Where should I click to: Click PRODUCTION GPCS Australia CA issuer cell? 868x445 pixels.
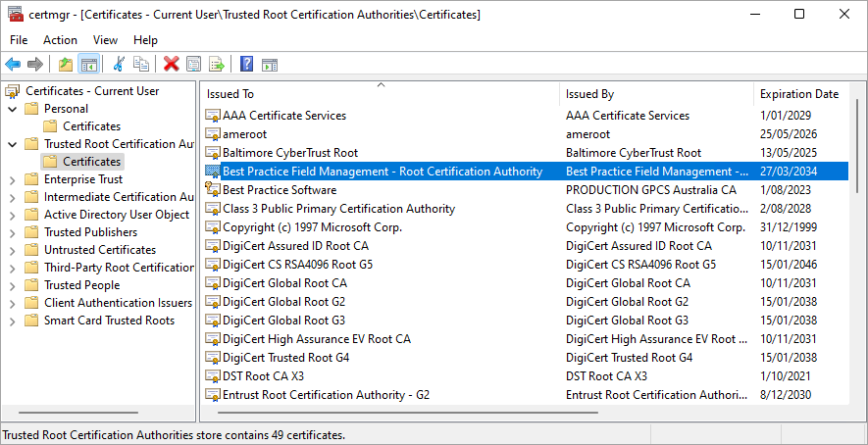651,190
